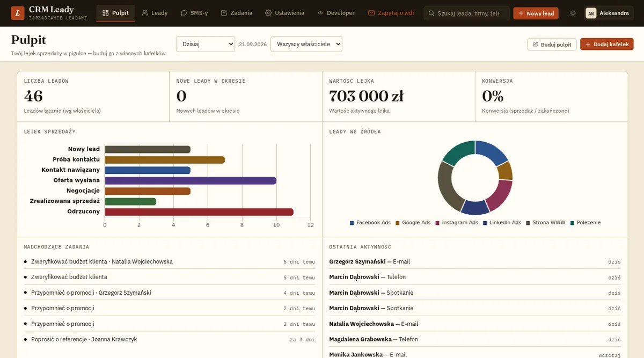Open the AN user avatar
The image size is (644, 358).
[x=591, y=13]
